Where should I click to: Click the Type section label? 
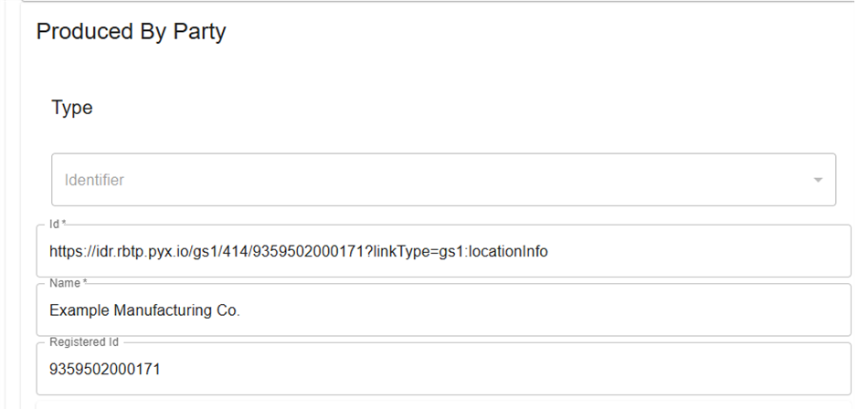72,108
